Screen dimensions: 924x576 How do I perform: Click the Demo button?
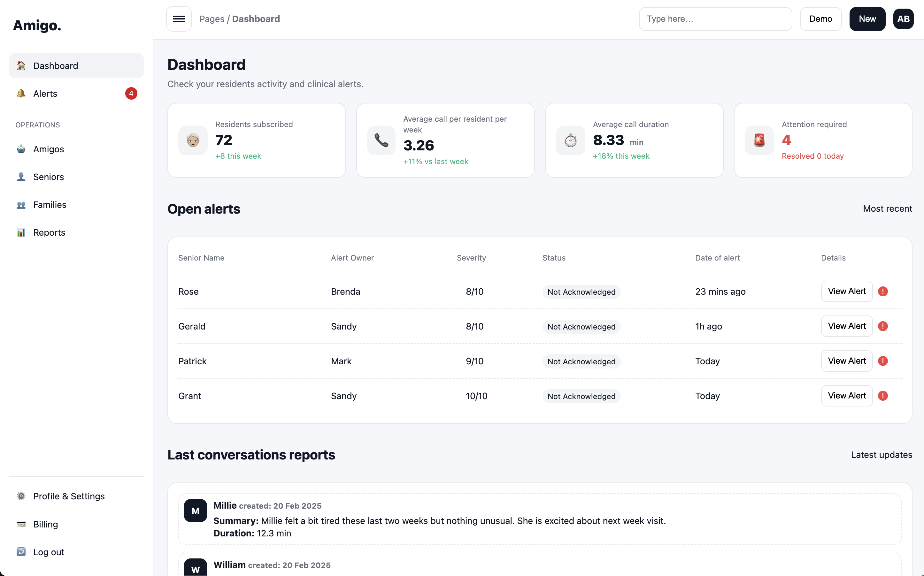coord(820,19)
